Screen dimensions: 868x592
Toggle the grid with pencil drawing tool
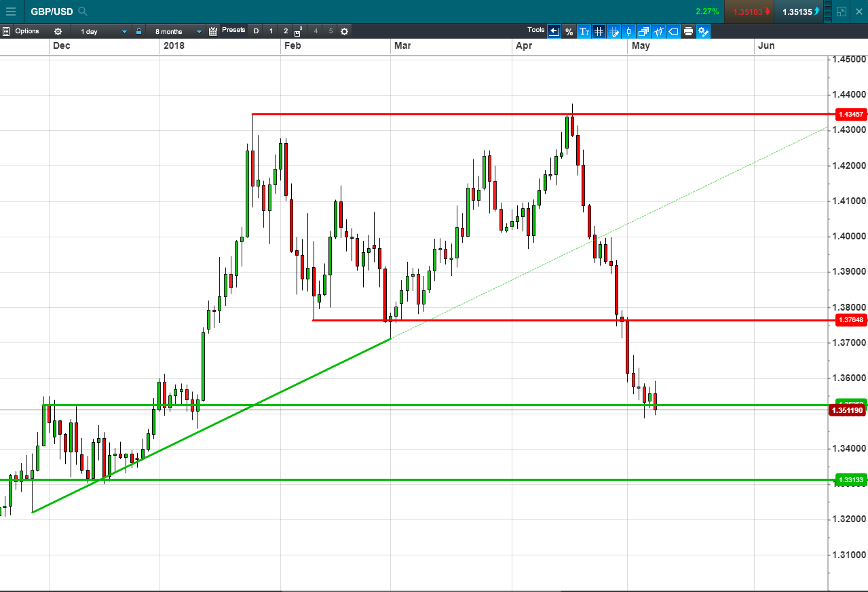(614, 31)
